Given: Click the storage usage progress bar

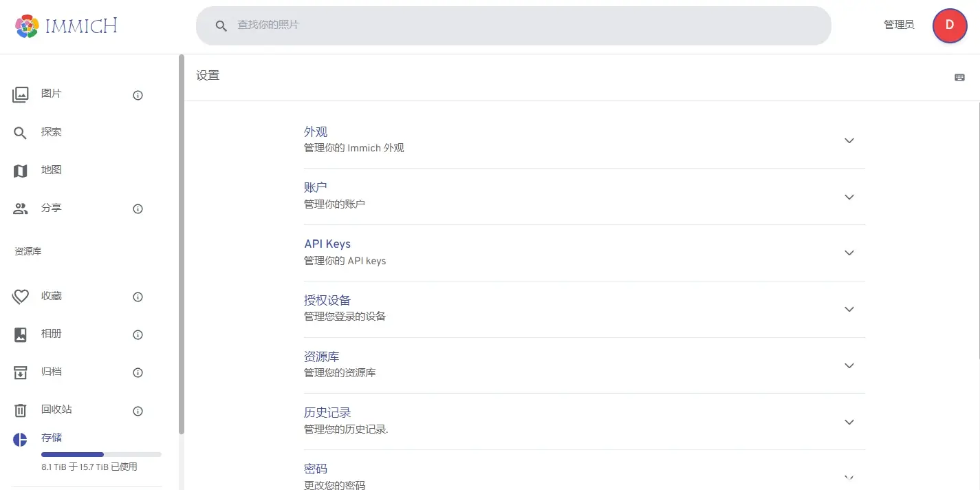Looking at the screenshot, I should click(101, 454).
